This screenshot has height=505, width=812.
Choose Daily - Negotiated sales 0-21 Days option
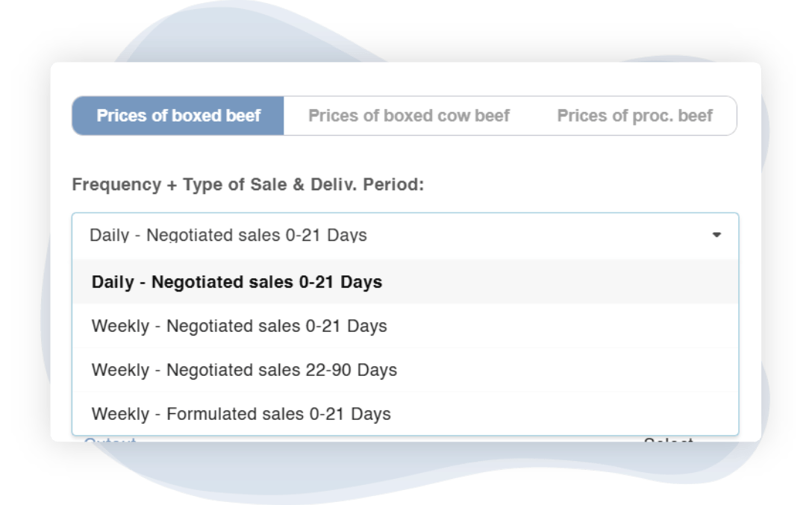[x=237, y=282]
